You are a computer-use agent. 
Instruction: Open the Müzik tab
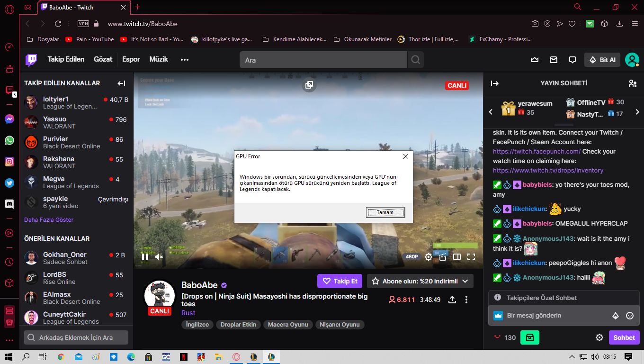(159, 59)
